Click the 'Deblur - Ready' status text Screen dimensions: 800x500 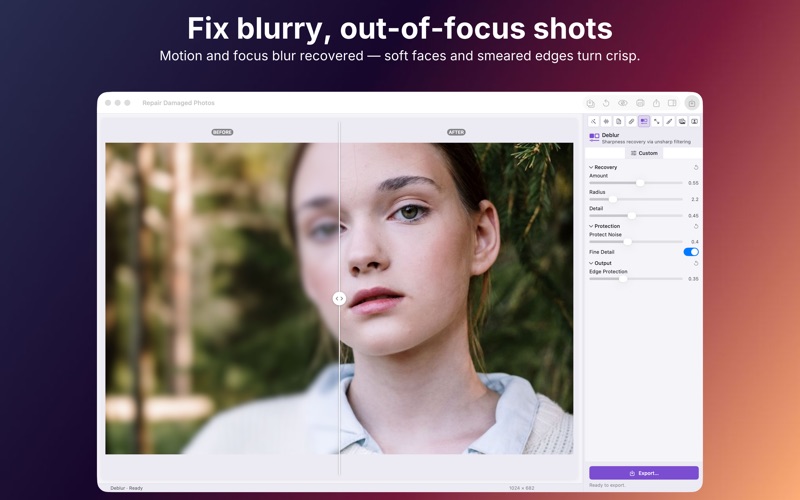pyautogui.click(x=127, y=488)
